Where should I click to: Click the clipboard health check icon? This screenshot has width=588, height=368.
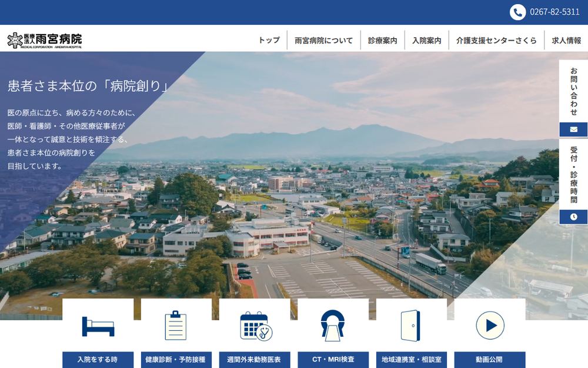(x=176, y=325)
